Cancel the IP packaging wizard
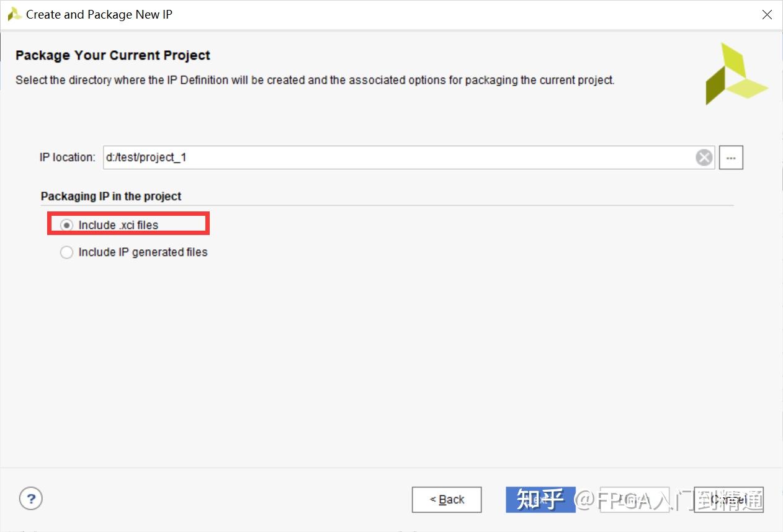Viewport: 783px width, 532px height. (x=728, y=500)
